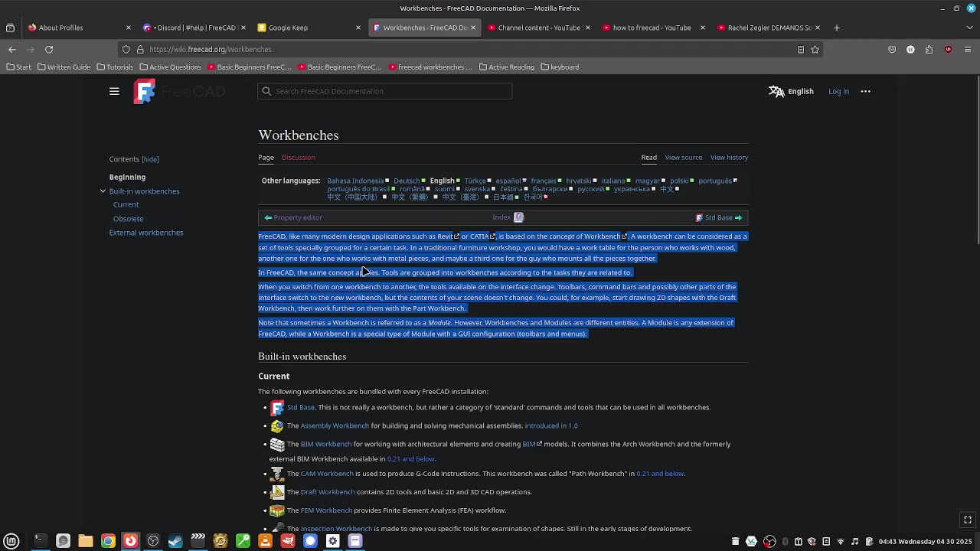Jump to External workbenches in contents
Image resolution: width=980 pixels, height=551 pixels.
[x=146, y=233]
